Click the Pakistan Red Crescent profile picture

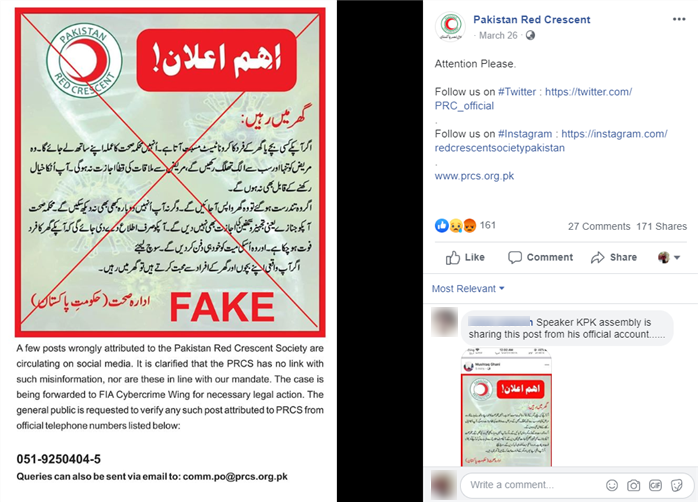tap(450, 25)
